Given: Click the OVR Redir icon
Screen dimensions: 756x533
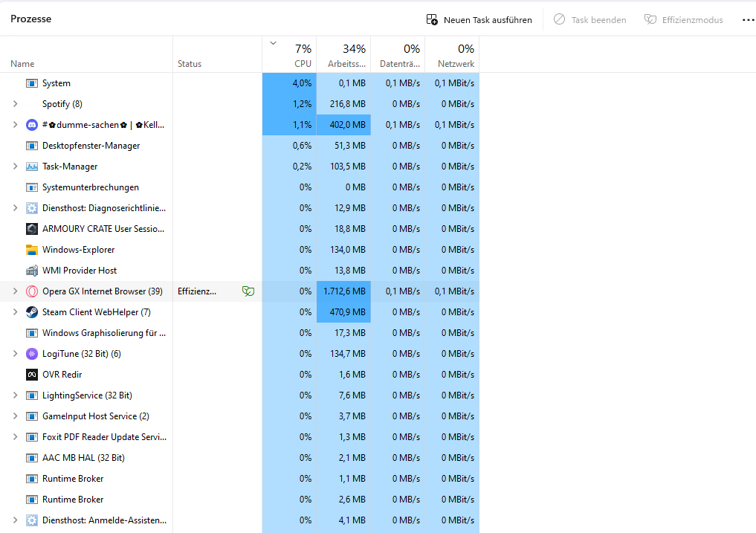Looking at the screenshot, I should coord(31,374).
